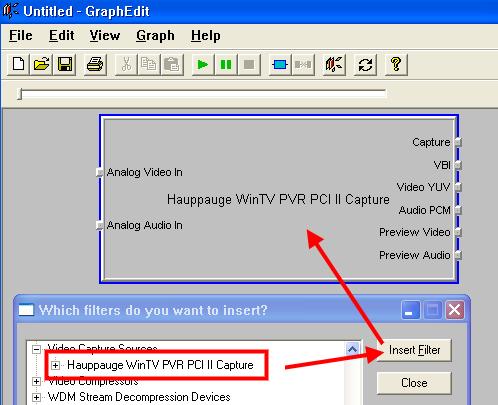Close the filter dialog with X button
The image size is (498, 405).
[x=455, y=310]
